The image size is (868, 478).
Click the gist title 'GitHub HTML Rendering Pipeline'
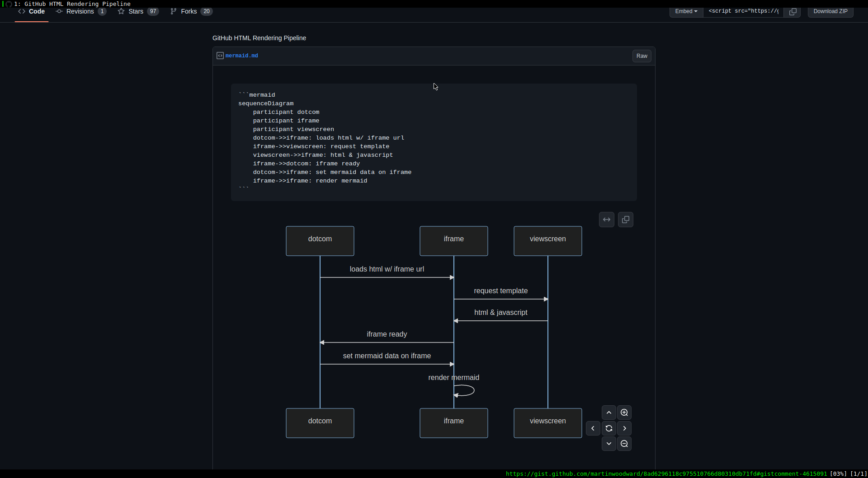coord(259,38)
